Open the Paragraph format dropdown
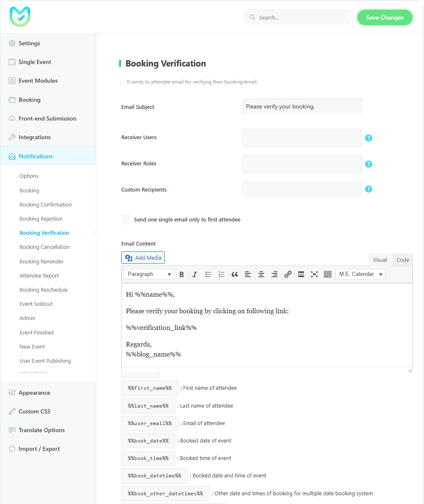424x504 pixels. coord(149,274)
